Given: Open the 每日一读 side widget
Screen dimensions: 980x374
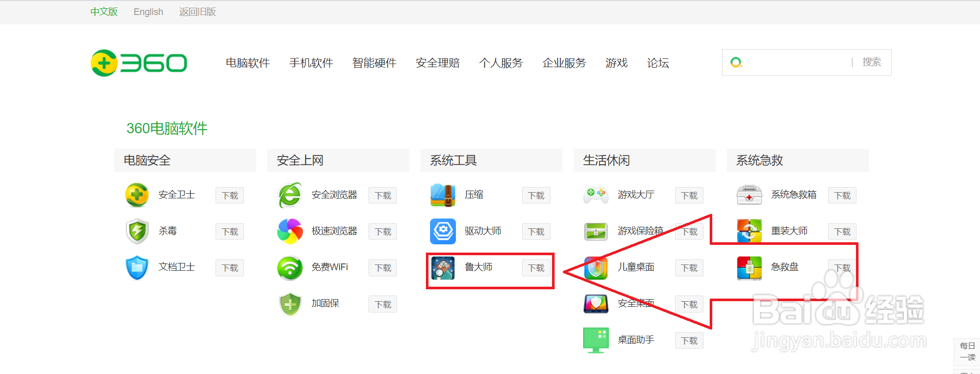Looking at the screenshot, I should (x=967, y=352).
